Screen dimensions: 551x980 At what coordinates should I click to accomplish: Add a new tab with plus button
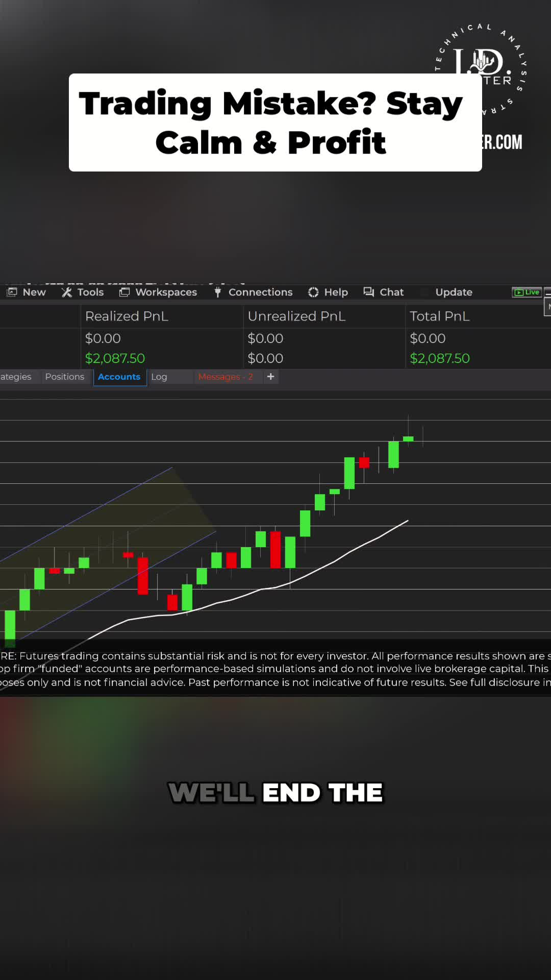coord(271,377)
